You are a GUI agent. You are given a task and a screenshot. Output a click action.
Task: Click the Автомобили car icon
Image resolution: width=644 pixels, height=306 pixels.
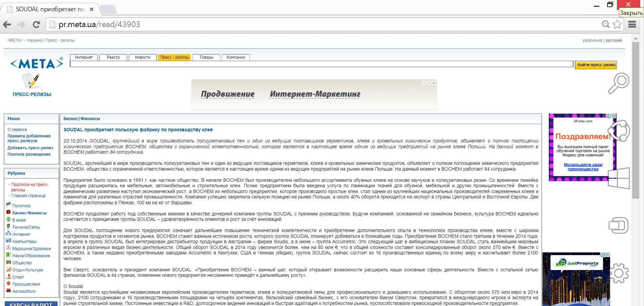tap(8, 290)
